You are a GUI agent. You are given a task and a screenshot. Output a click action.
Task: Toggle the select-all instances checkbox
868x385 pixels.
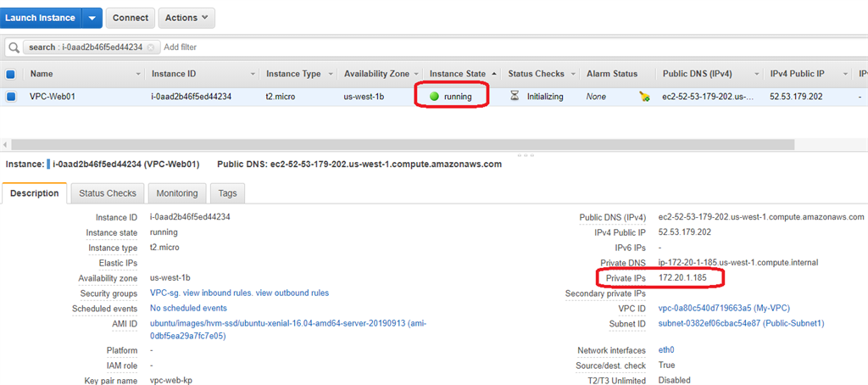coord(10,75)
